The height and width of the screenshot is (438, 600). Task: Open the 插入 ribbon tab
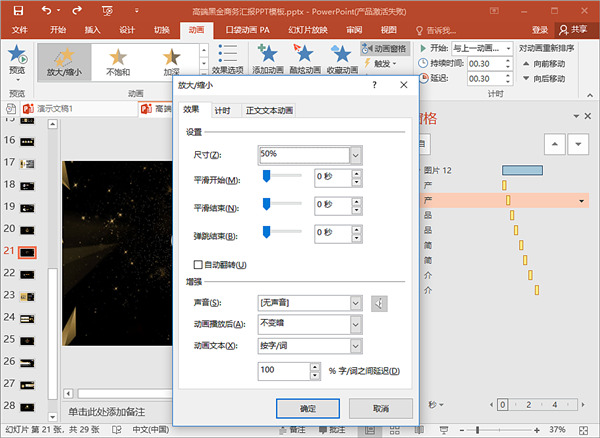click(x=92, y=30)
